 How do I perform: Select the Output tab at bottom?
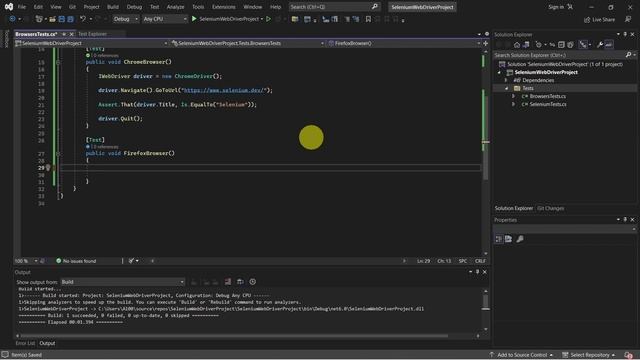point(47,343)
